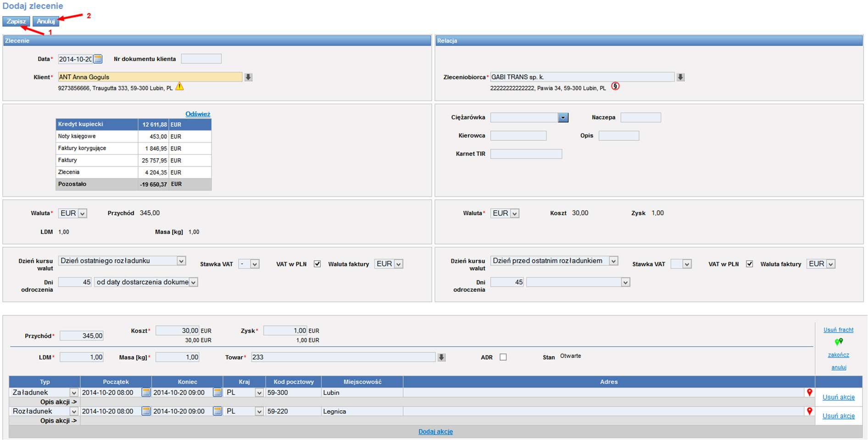This screenshot has width=868, height=440.
Task: Click postal code field 59-220
Action: pyautogui.click(x=294, y=411)
